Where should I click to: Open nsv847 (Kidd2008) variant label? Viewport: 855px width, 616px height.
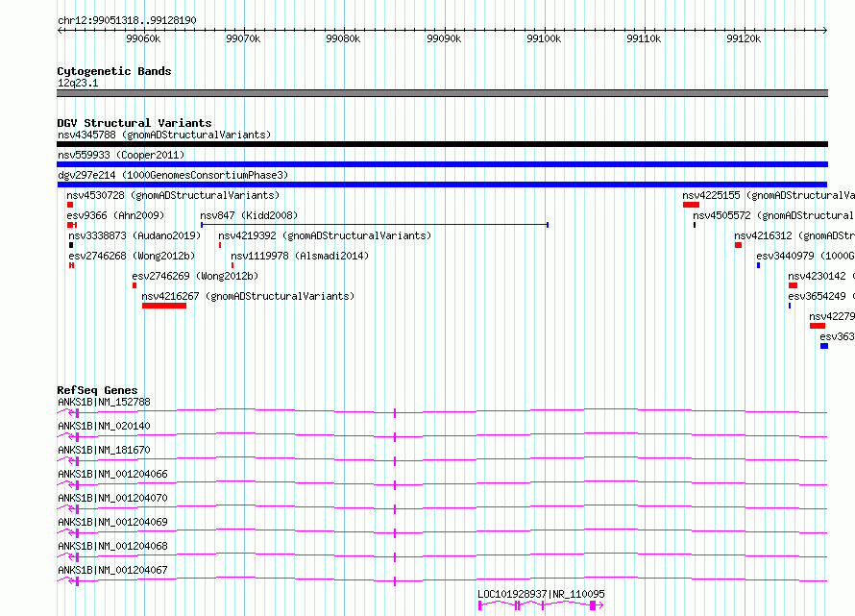249,215
